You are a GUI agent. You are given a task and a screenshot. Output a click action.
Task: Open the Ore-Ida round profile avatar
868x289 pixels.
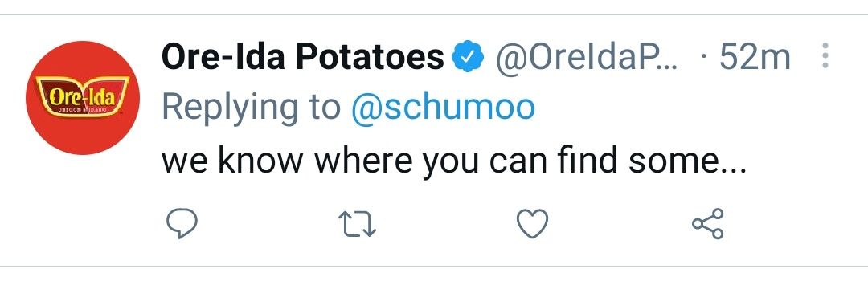[x=83, y=98]
